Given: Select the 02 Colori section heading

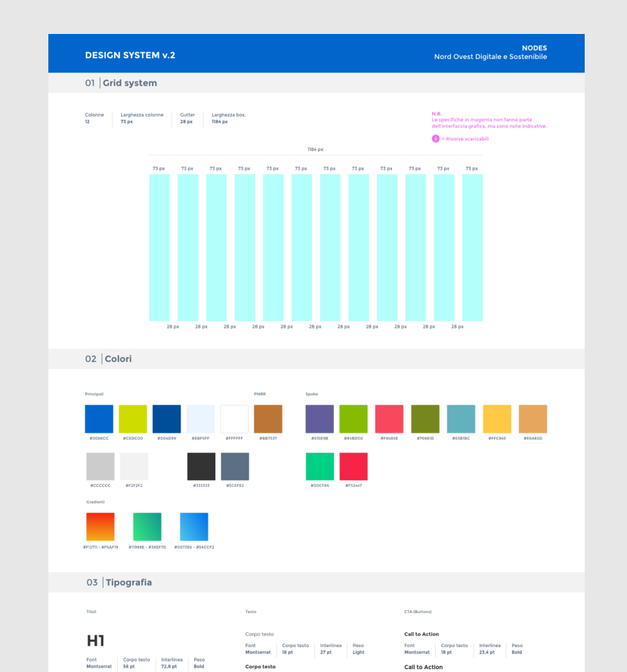Looking at the screenshot, I should [x=109, y=359].
